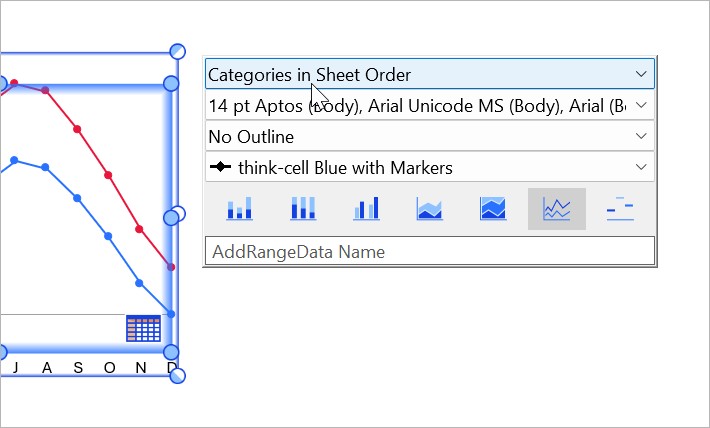This screenshot has height=428, width=710.
Task: Select the stacked column chart type icon
Action: tap(240, 208)
